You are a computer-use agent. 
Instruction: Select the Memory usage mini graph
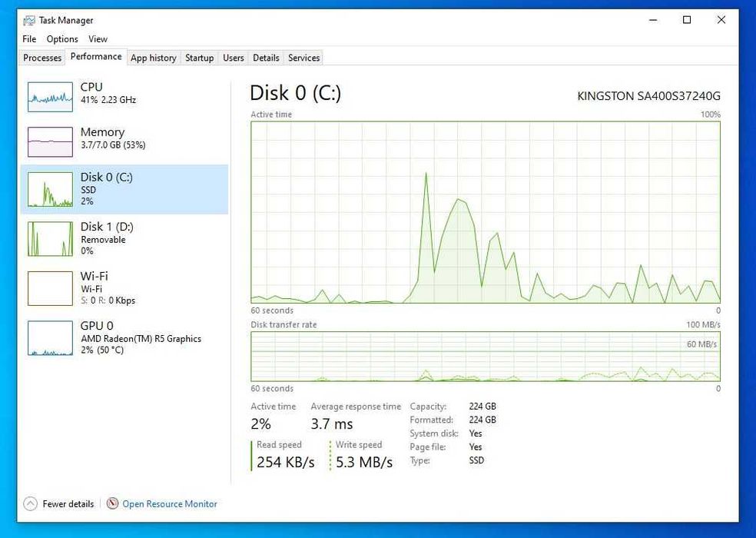point(50,142)
